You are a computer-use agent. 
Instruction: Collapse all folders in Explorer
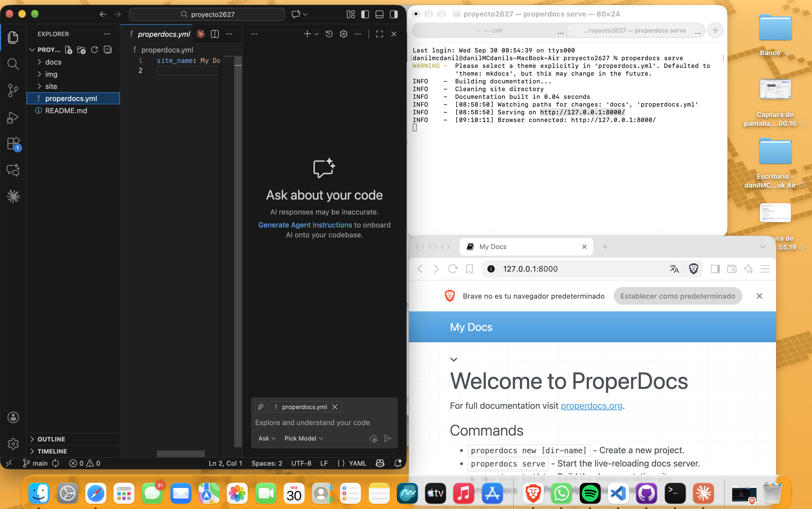pyautogui.click(x=108, y=50)
